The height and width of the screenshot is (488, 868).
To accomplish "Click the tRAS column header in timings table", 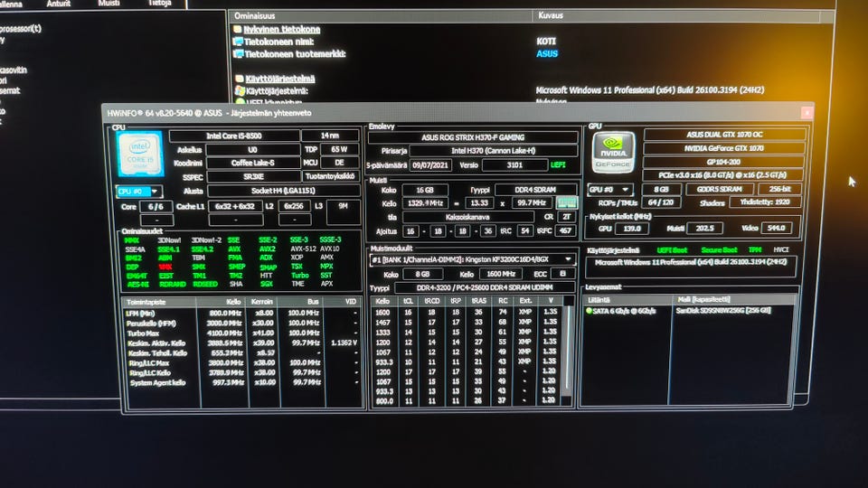I will (478, 301).
